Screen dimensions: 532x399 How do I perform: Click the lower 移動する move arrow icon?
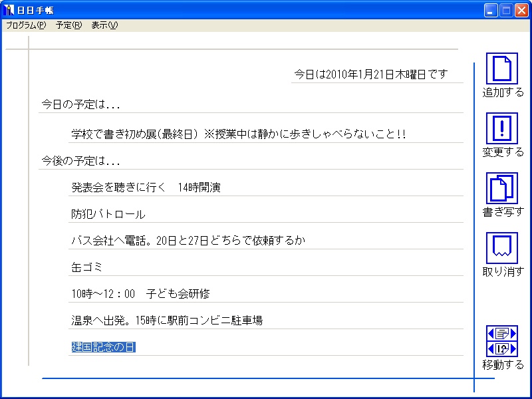click(x=501, y=347)
